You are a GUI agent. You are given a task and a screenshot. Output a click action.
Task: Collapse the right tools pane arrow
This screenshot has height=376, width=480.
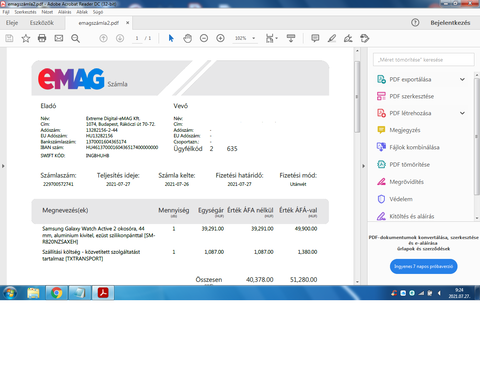point(363,166)
